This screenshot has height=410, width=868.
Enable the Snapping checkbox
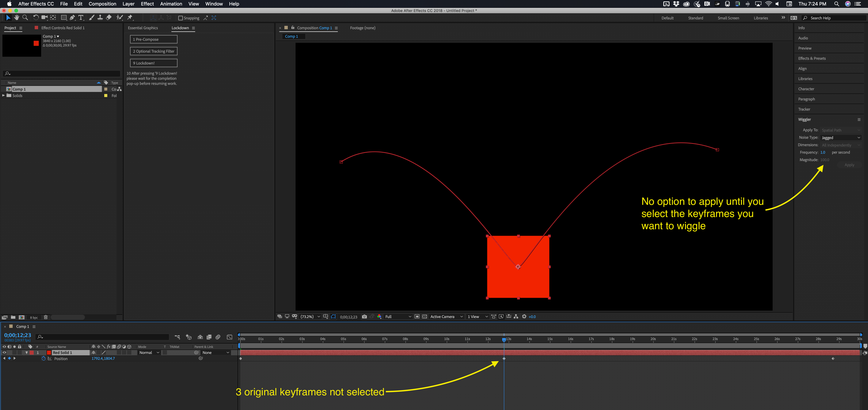pos(181,18)
